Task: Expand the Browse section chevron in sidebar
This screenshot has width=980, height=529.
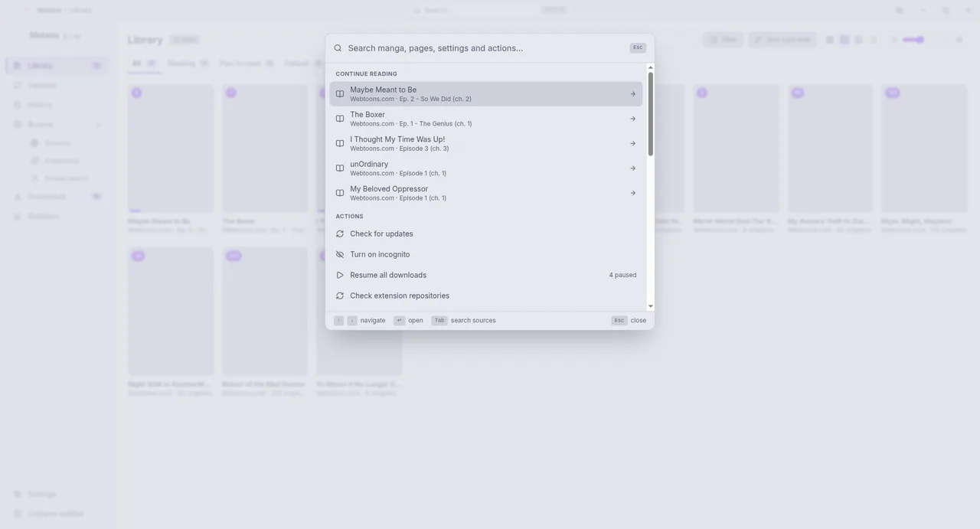Action: [x=98, y=124]
